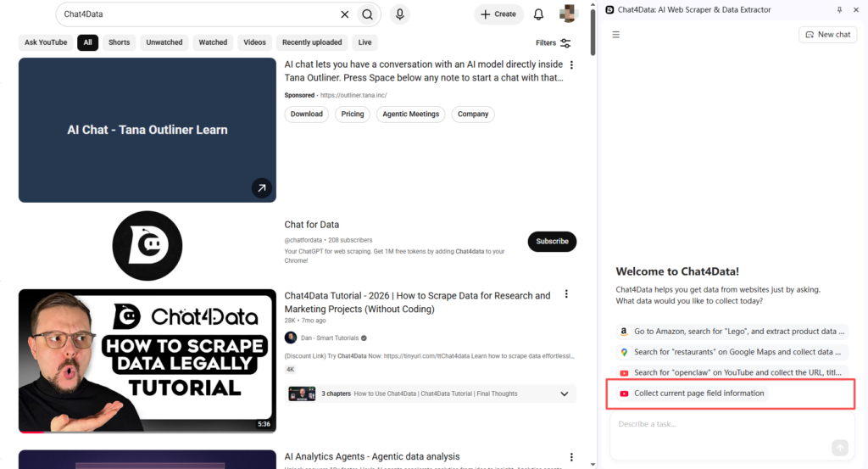Screen dimensions: 868x469
Task: Open the notifications bell
Action: coord(538,14)
